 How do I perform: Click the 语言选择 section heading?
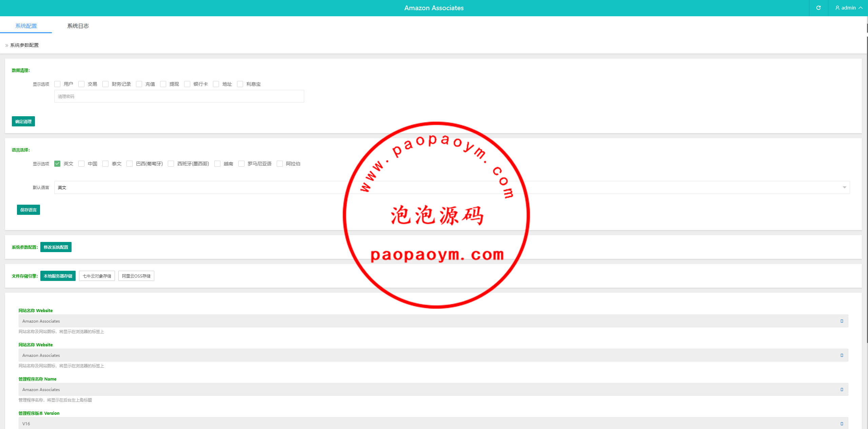tap(21, 150)
